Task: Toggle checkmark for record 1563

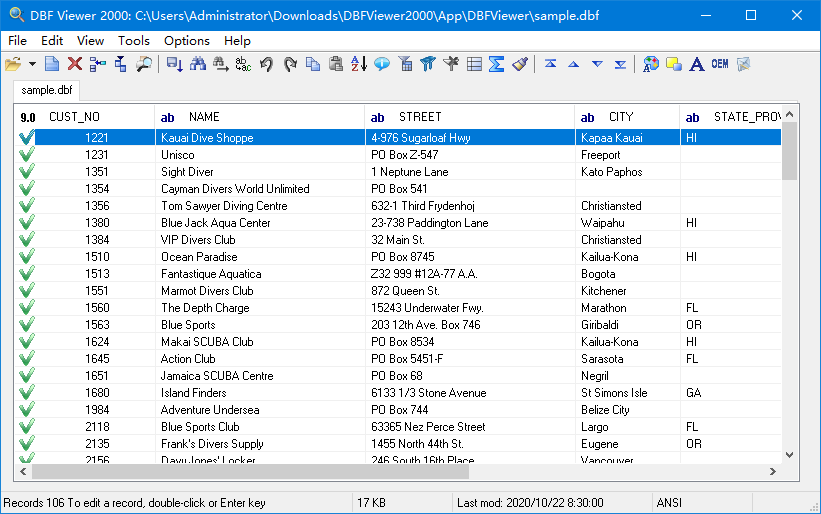Action: [x=26, y=325]
